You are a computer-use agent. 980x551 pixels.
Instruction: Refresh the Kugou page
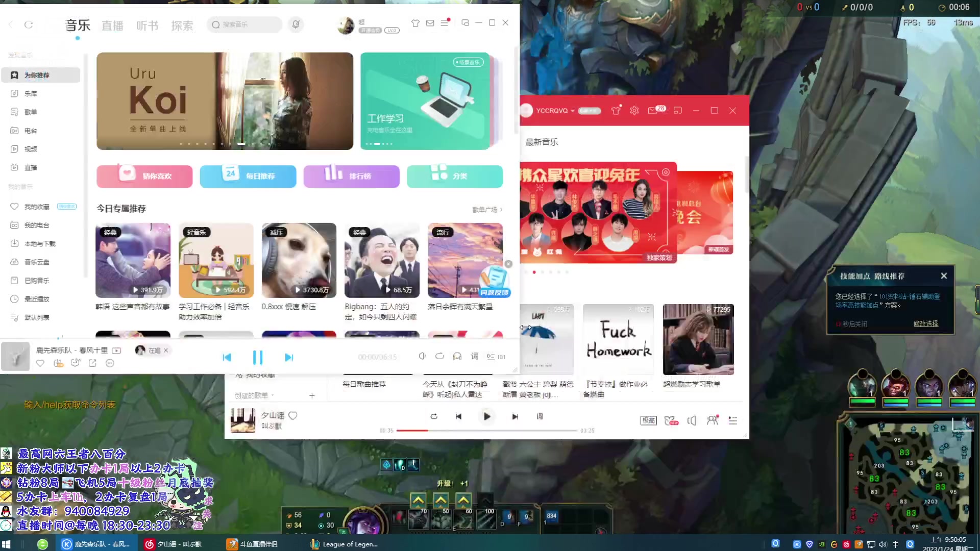tap(29, 24)
